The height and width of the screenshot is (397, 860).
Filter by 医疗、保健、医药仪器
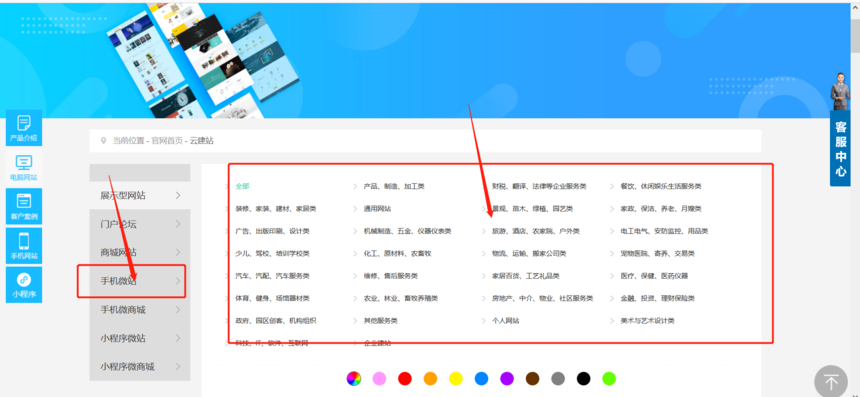click(654, 276)
